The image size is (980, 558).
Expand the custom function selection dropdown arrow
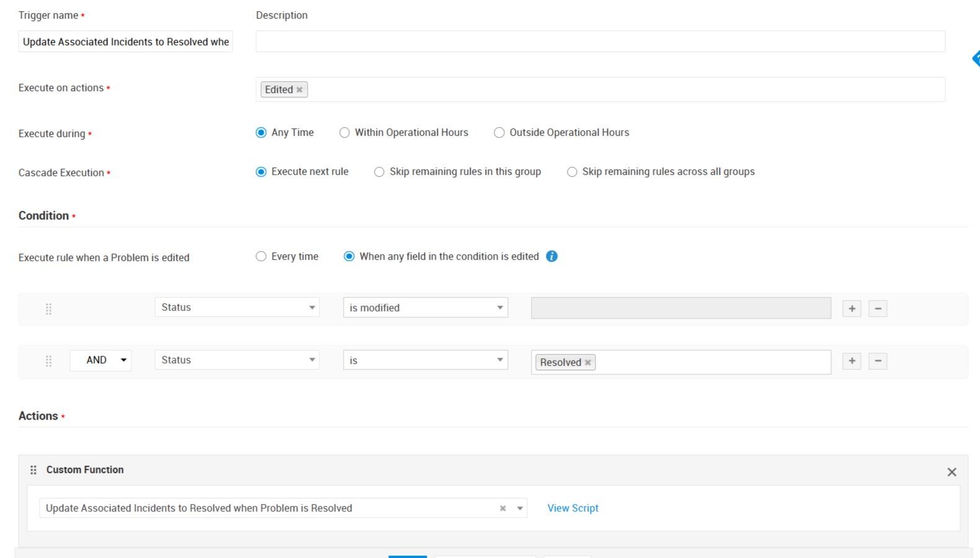(520, 508)
